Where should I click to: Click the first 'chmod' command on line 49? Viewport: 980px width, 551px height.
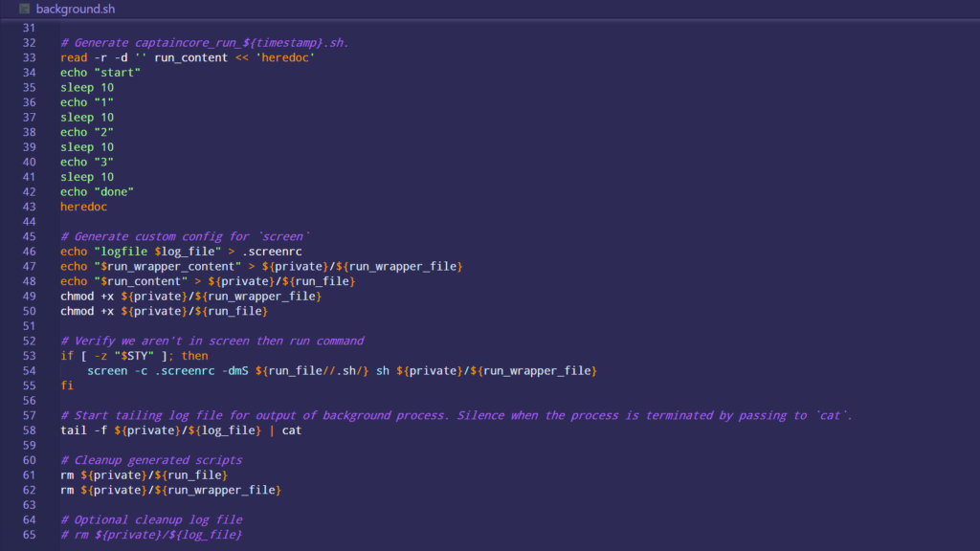pos(78,296)
